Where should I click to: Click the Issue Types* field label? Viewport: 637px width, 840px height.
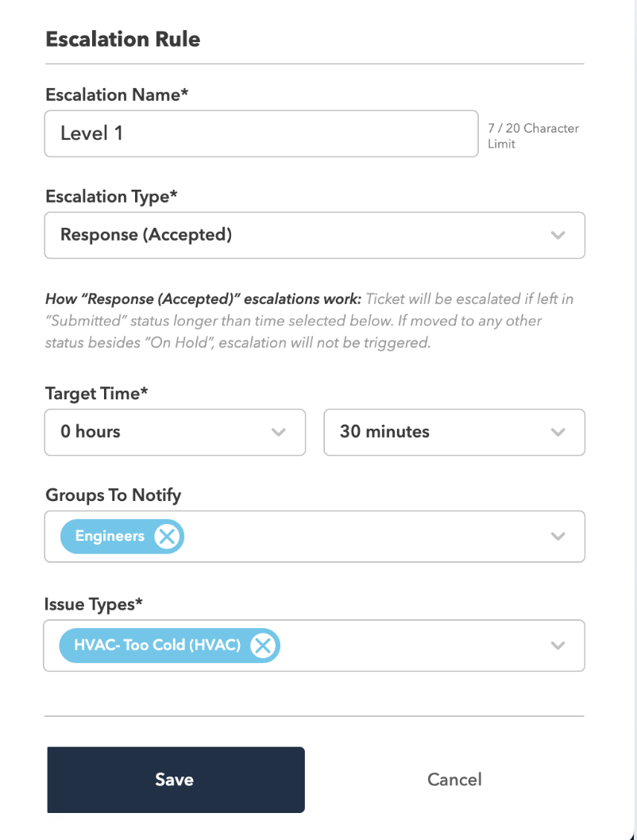pyautogui.click(x=93, y=604)
